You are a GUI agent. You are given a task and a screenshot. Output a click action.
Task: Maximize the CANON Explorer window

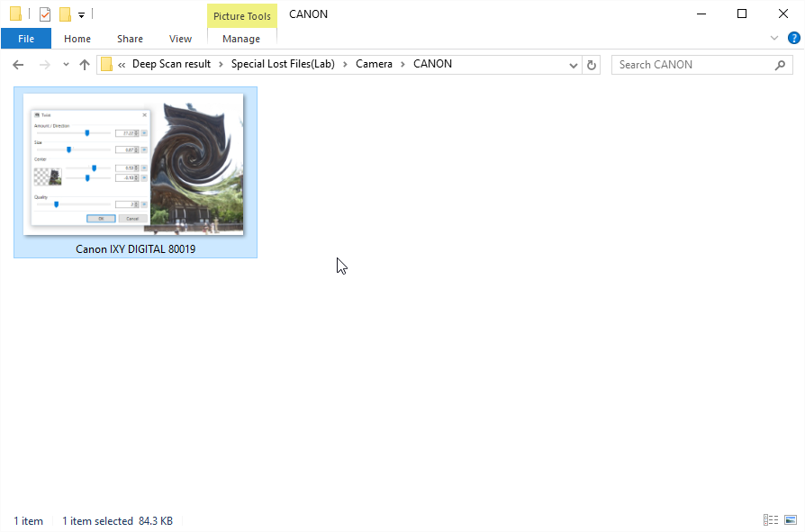742,14
